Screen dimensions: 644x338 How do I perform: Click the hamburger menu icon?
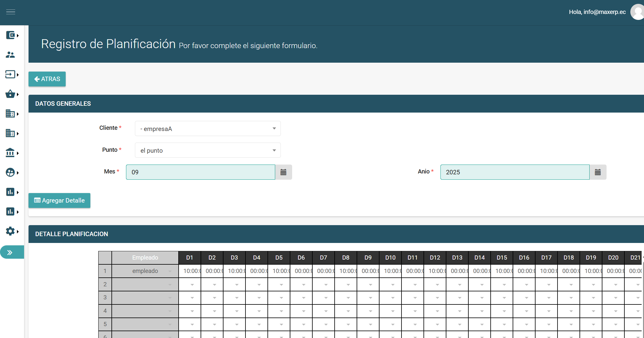click(x=11, y=12)
